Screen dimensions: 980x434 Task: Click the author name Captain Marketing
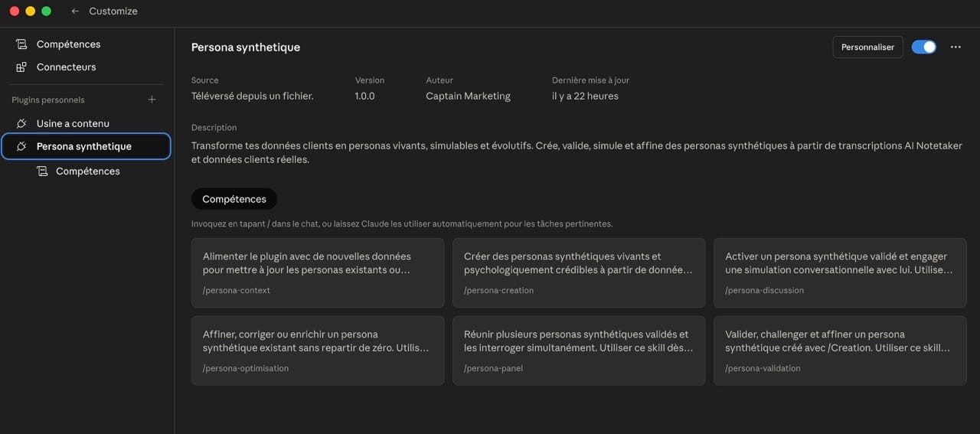click(x=468, y=96)
